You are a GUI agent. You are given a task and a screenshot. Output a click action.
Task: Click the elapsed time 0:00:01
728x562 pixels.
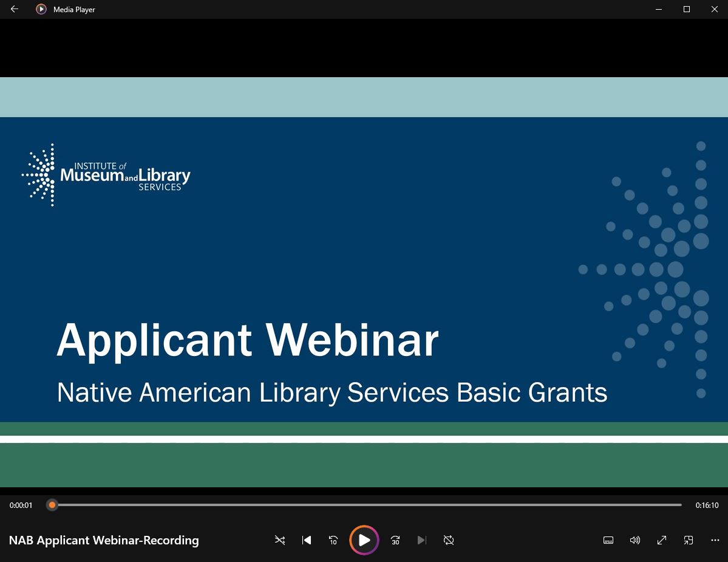21,505
